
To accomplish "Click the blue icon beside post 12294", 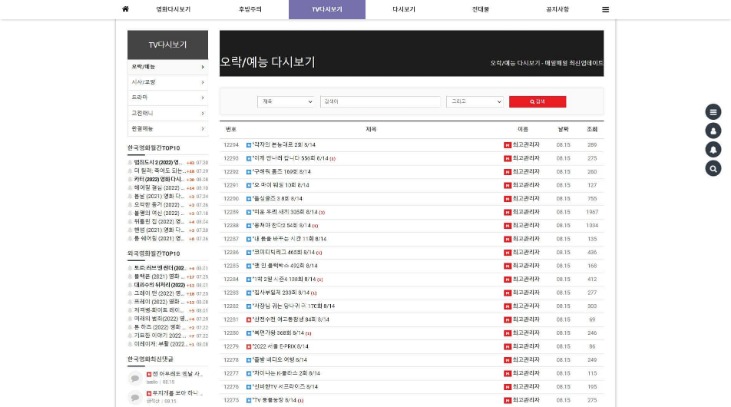I will (249, 145).
